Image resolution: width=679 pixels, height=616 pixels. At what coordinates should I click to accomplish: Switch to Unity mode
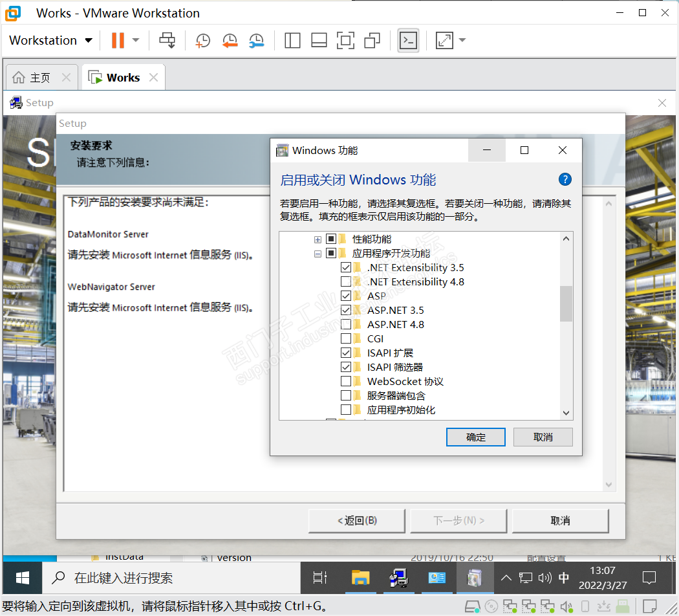(x=372, y=41)
